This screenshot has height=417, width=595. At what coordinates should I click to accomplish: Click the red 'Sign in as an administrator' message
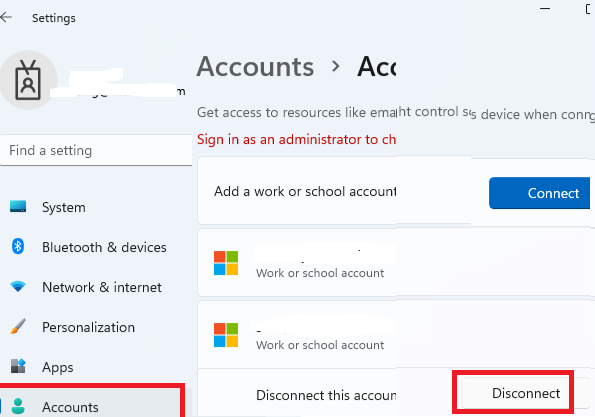tap(296, 140)
